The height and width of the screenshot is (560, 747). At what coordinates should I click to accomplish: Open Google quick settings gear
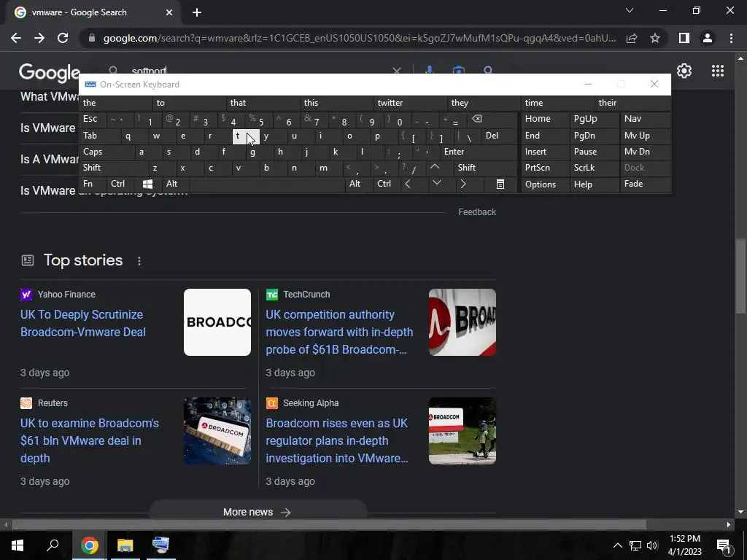(x=684, y=71)
